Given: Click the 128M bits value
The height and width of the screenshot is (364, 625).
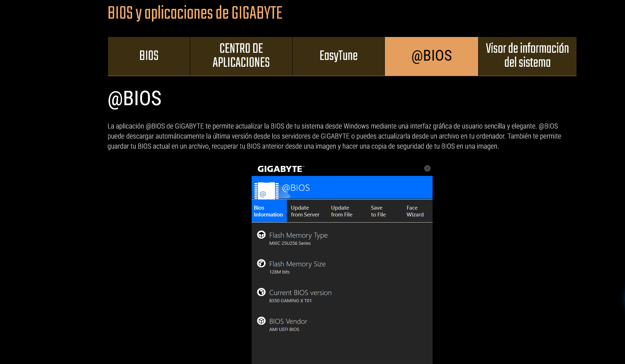Looking at the screenshot, I should pyautogui.click(x=279, y=272).
